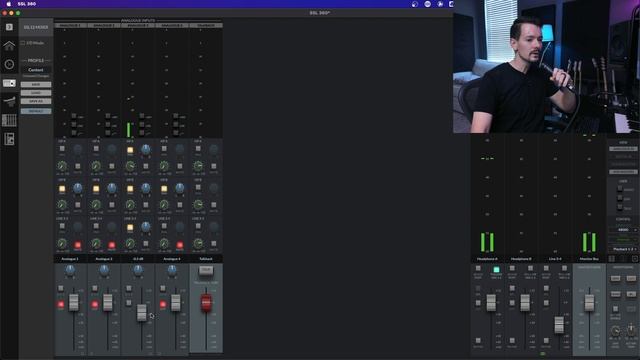Select the SSL 12 Mixer tab
Viewport: 640px width, 360px height.
pos(36,27)
